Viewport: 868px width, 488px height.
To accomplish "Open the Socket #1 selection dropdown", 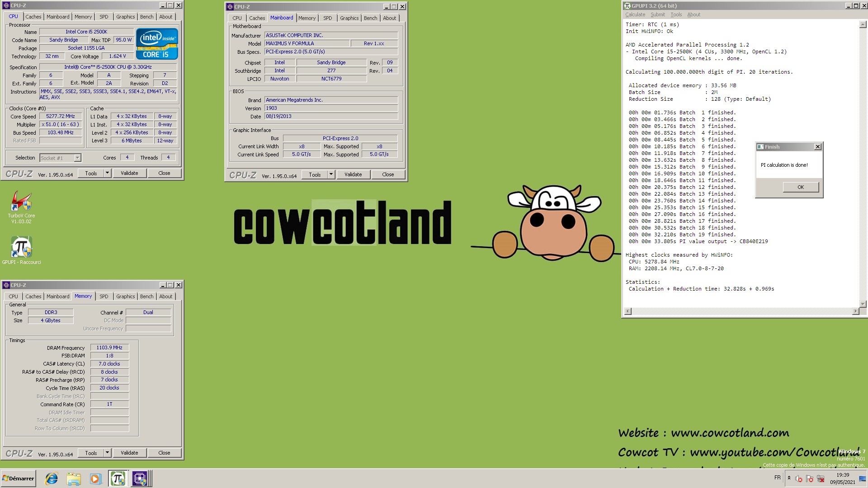I will tap(77, 158).
